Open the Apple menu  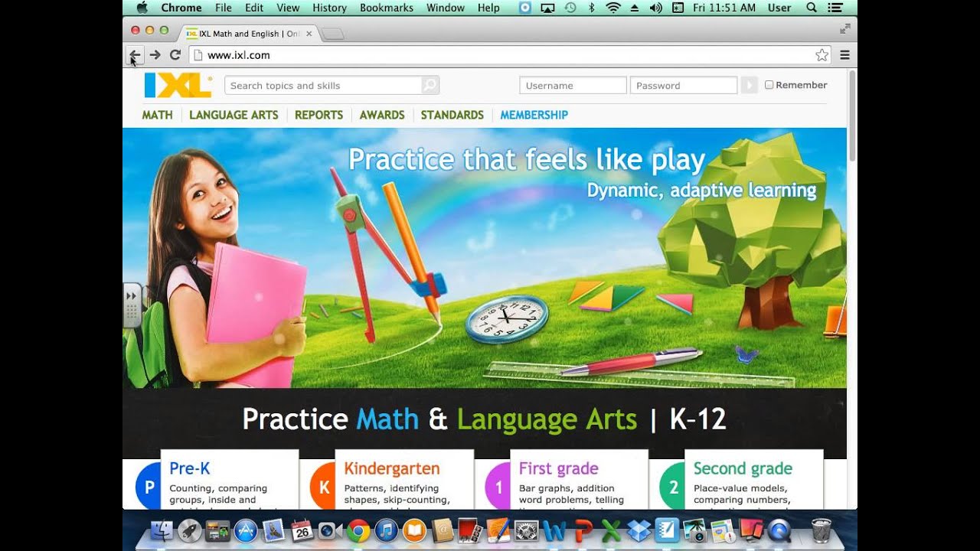tap(142, 8)
